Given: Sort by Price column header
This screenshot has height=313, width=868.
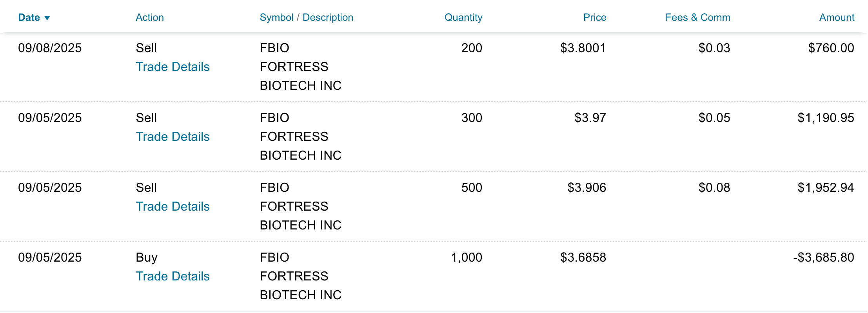Looking at the screenshot, I should 594,18.
